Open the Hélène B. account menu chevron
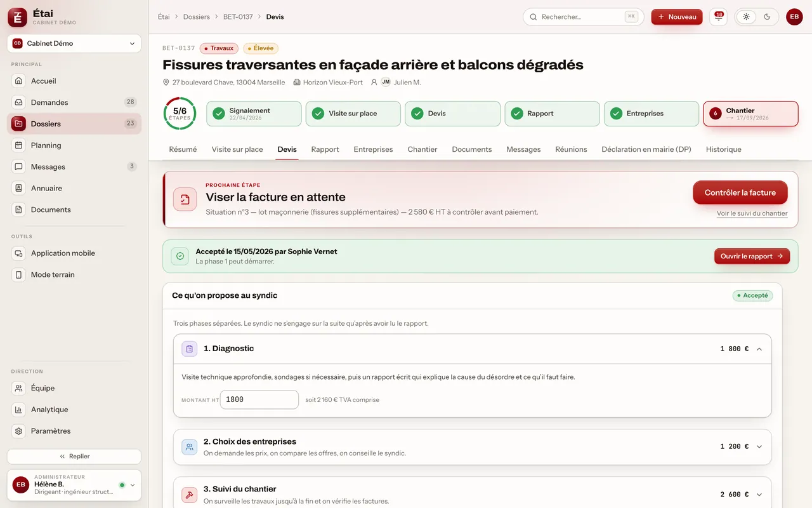Image resolution: width=812 pixels, height=508 pixels. pyautogui.click(x=133, y=485)
